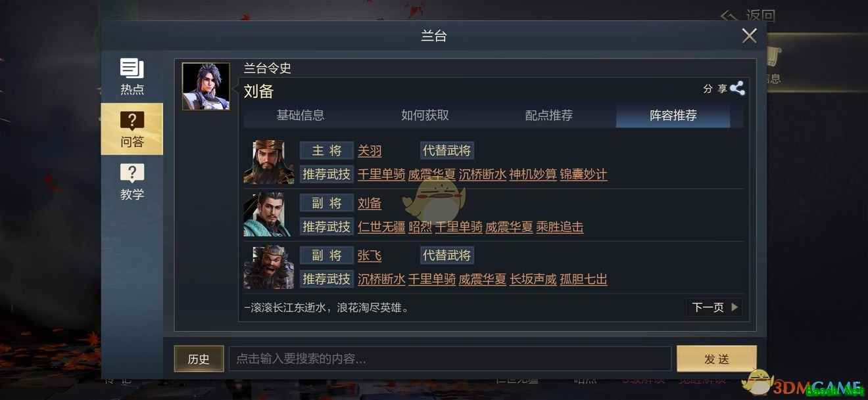Select the 阵容推荐 tab

tap(673, 115)
